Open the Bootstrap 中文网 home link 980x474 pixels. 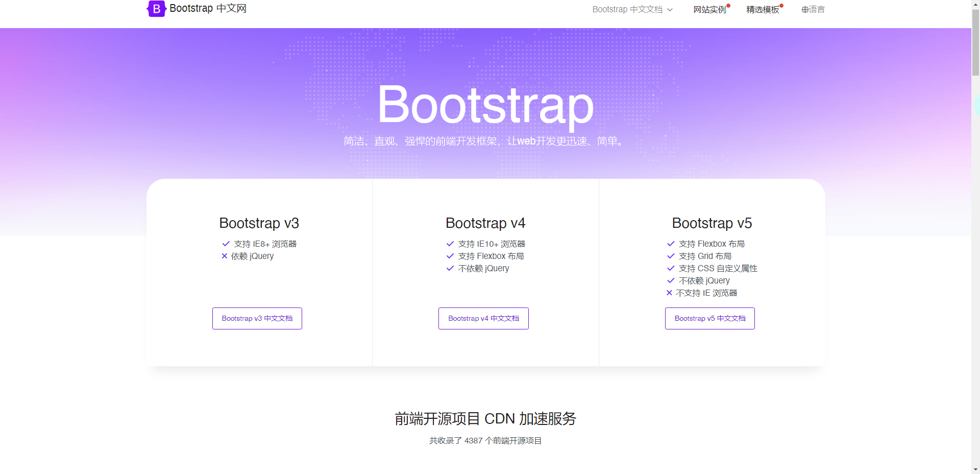point(197,9)
